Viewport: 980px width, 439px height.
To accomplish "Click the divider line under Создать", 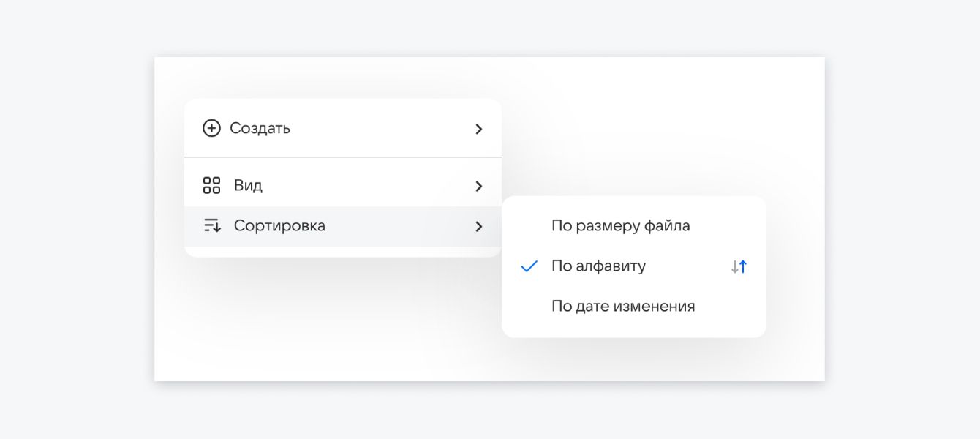I will click(342, 157).
